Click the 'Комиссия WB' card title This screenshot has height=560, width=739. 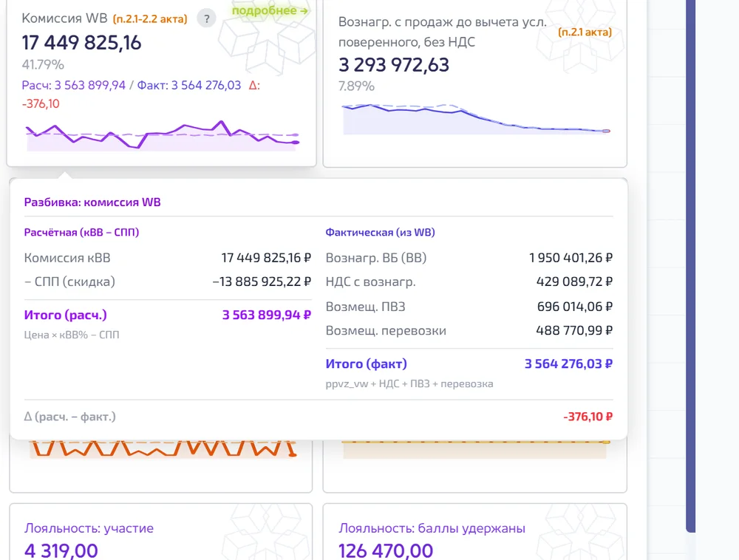coord(64,18)
